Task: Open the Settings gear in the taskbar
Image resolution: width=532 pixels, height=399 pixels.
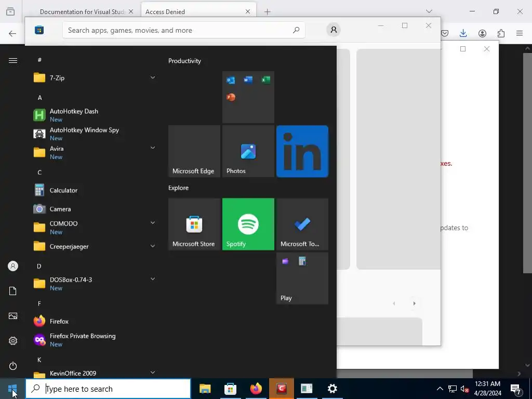Action: [332, 389]
